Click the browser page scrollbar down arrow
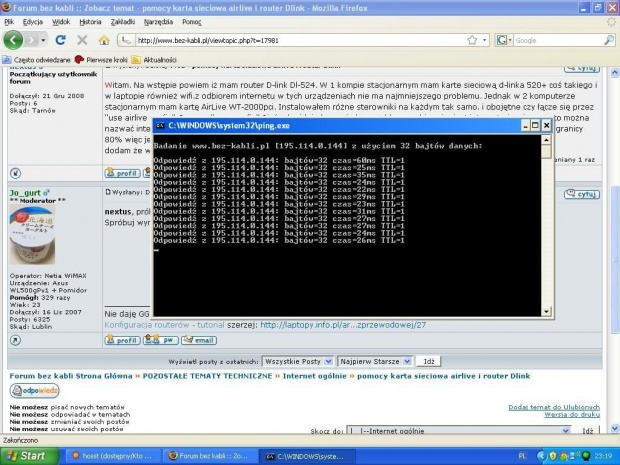Image resolution: width=620 pixels, height=465 pixels. pyautogui.click(x=614, y=428)
